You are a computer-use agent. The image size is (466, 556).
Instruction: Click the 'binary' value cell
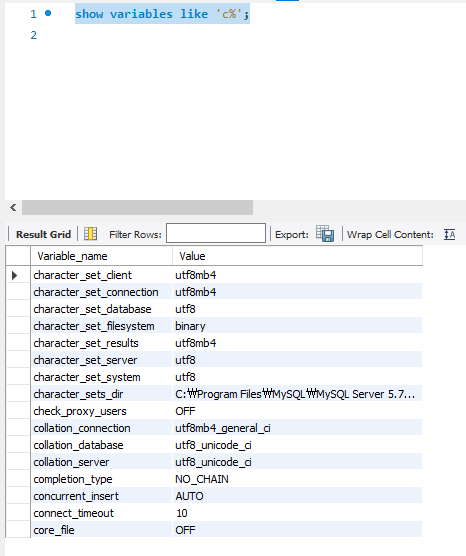[x=297, y=326]
